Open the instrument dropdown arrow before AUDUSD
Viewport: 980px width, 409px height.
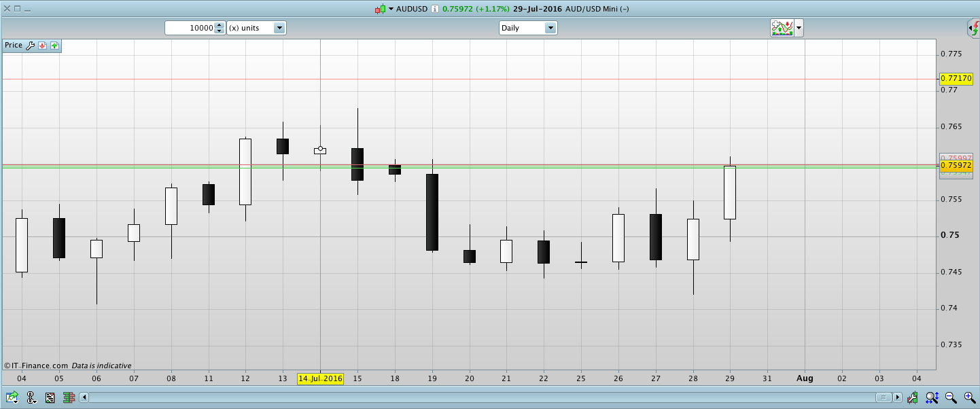click(391, 9)
